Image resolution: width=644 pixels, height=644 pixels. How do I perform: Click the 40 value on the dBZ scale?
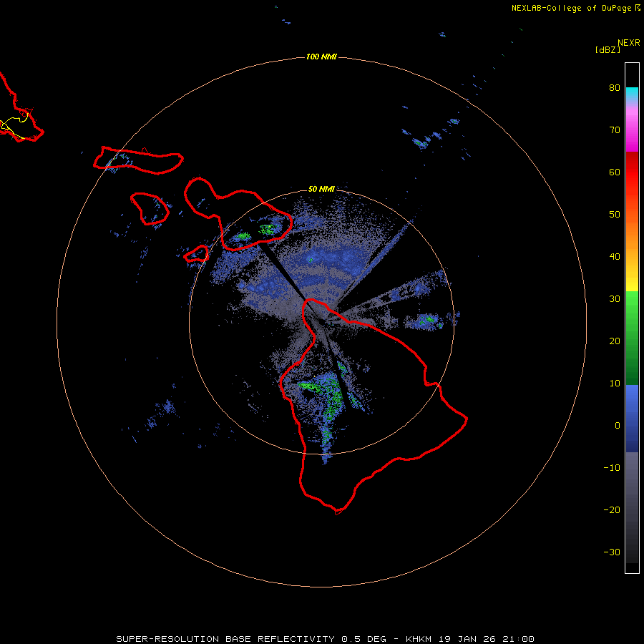(615, 257)
